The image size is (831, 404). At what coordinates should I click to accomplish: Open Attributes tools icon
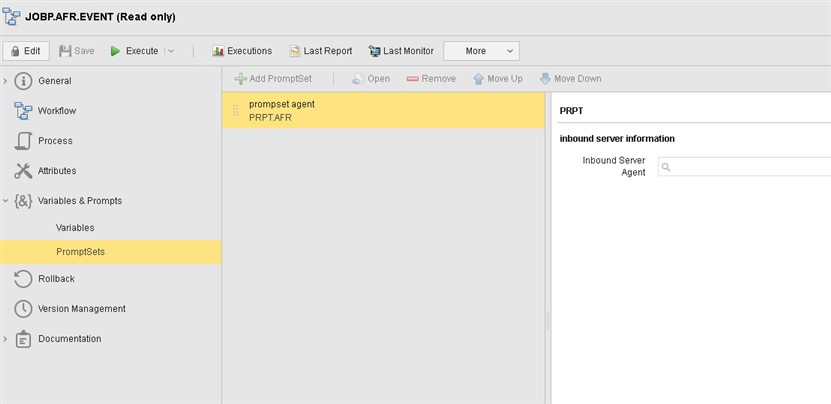(23, 171)
